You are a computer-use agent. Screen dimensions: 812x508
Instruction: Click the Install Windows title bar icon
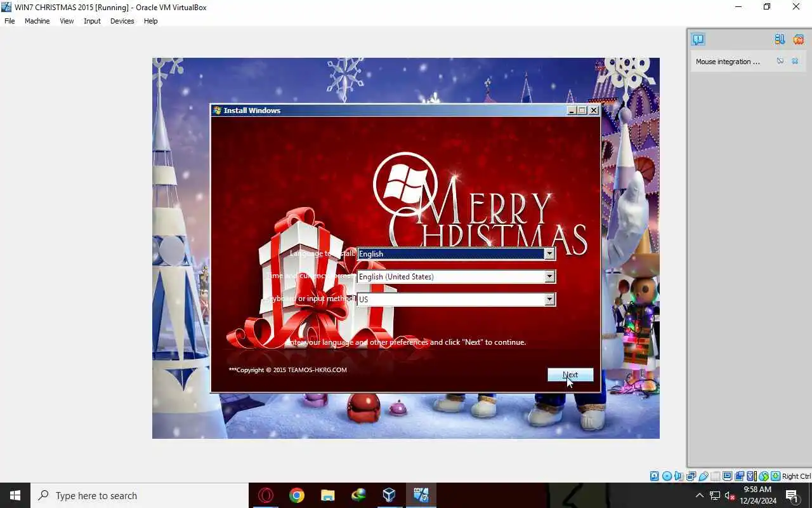tap(218, 110)
